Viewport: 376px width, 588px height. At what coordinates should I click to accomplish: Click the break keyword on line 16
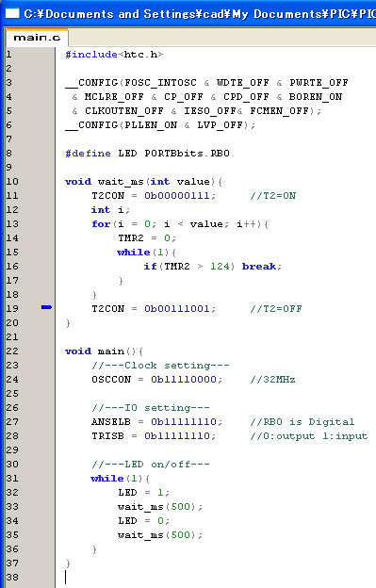pyautogui.click(x=259, y=267)
